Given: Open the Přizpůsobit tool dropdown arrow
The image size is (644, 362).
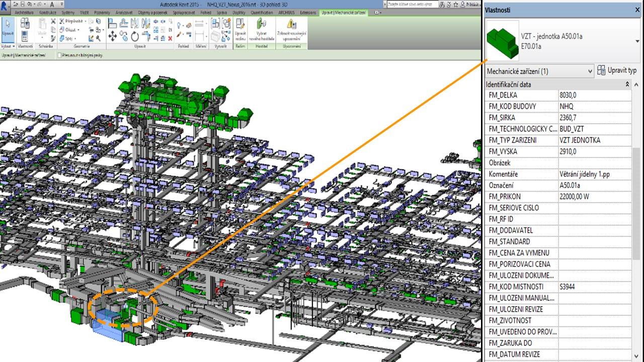Looking at the screenshot, I should (x=85, y=21).
